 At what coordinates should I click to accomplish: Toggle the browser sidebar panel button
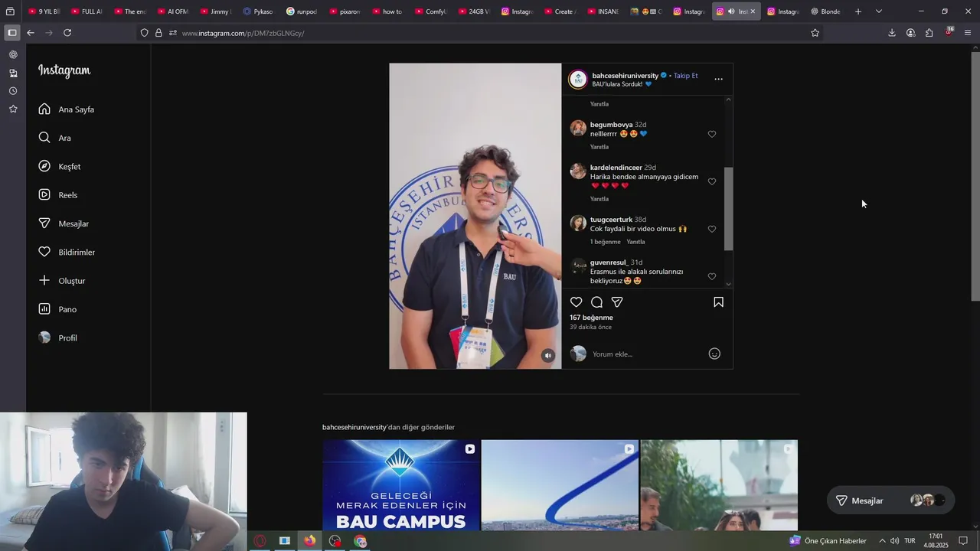coord(11,33)
